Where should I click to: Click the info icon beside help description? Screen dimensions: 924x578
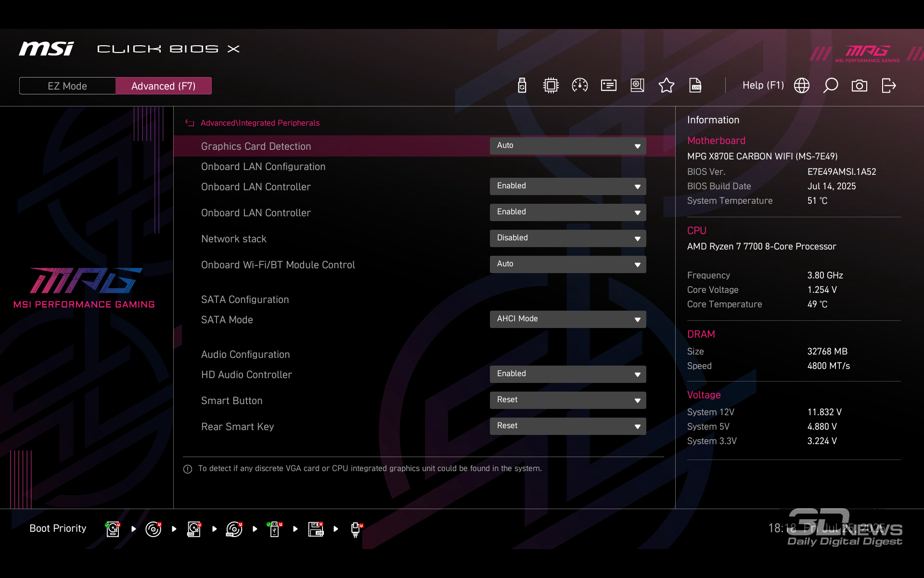(188, 469)
